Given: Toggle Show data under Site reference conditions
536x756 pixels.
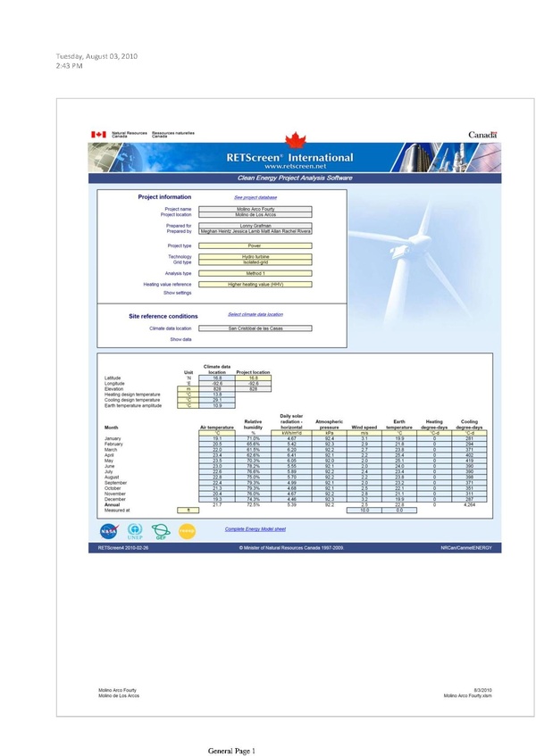Looking at the screenshot, I should point(180,339).
